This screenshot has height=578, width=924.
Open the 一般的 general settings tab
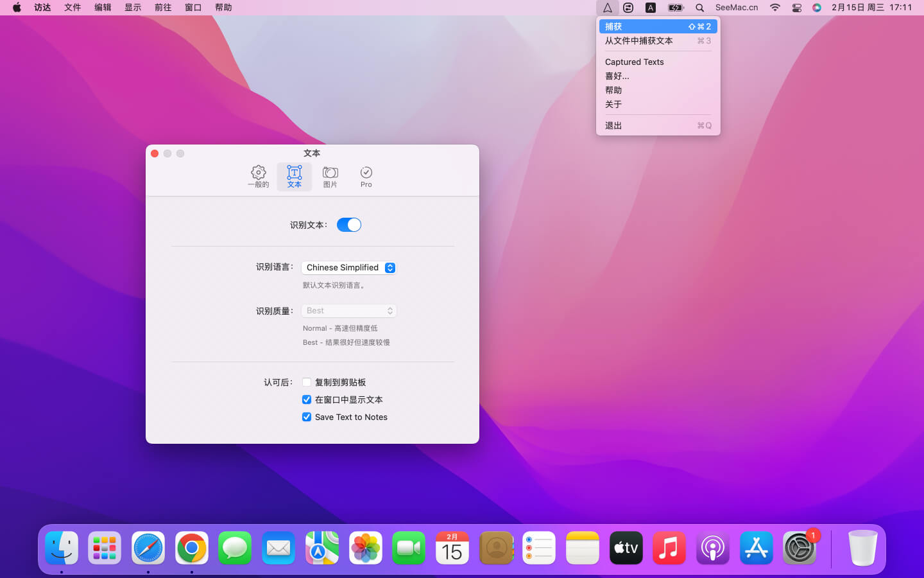click(x=258, y=177)
